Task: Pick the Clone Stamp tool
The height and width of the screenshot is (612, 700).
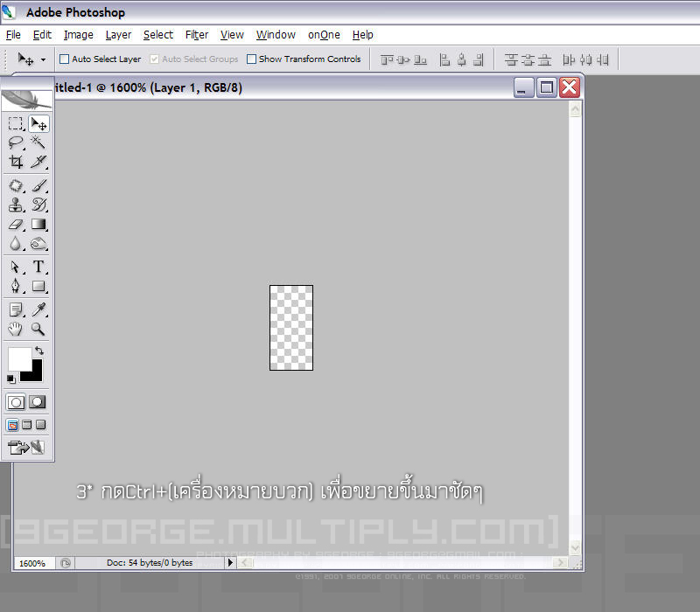Action: [x=16, y=205]
